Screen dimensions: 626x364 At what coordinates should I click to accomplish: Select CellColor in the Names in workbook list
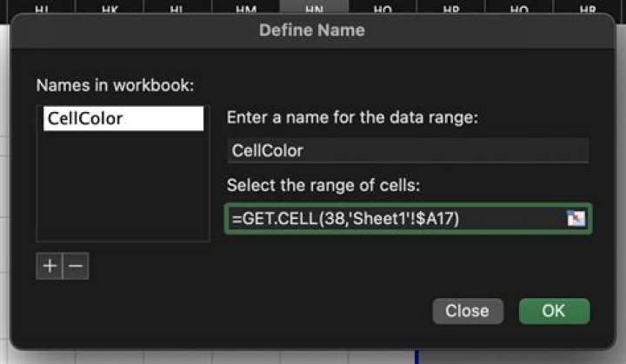[123, 118]
